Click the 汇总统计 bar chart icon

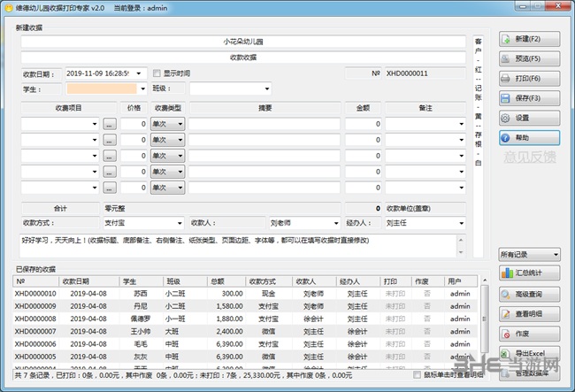tap(507, 273)
